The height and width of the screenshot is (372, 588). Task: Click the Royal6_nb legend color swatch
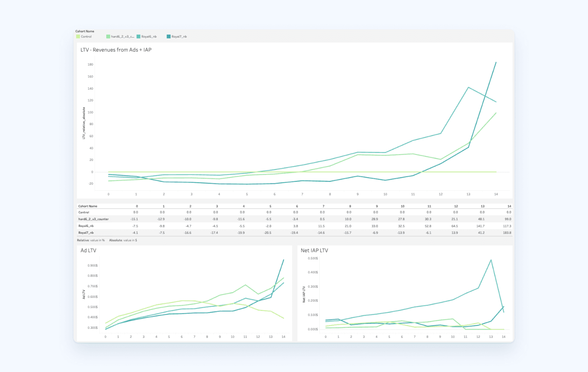[x=138, y=37]
